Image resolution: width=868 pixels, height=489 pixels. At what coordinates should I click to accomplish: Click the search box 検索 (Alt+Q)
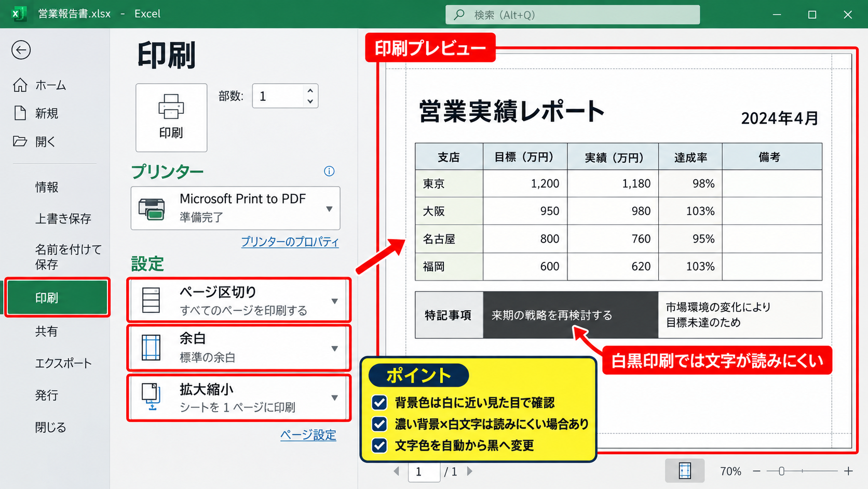(573, 15)
